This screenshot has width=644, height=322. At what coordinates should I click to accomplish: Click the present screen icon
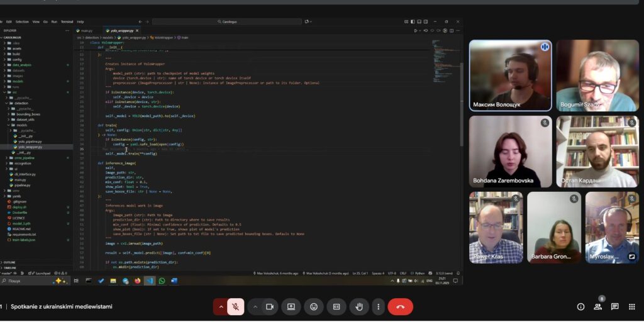click(291, 307)
